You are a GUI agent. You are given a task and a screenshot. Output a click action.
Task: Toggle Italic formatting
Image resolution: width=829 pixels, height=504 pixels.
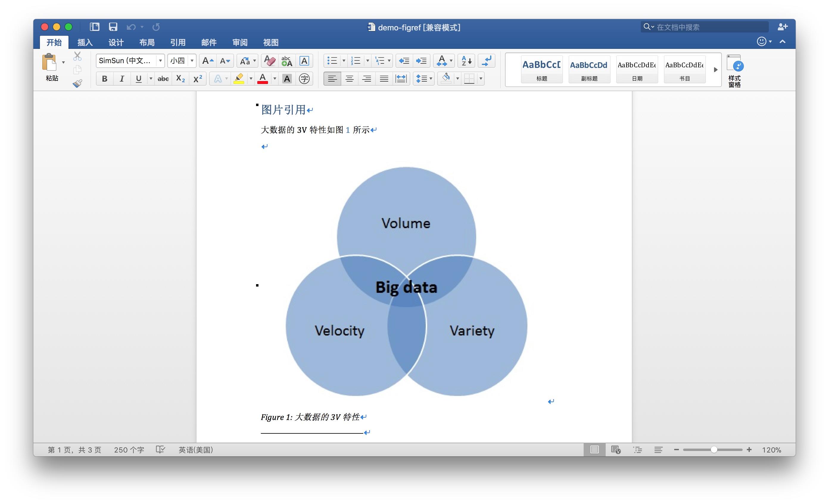coord(122,79)
